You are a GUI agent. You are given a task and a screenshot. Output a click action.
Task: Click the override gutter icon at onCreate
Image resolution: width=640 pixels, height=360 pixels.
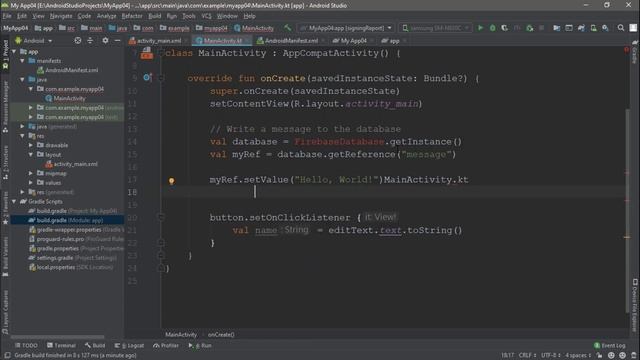(147, 78)
